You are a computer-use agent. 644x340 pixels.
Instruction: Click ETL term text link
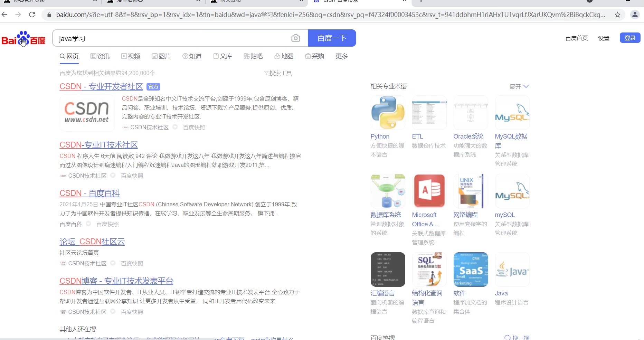click(x=417, y=136)
